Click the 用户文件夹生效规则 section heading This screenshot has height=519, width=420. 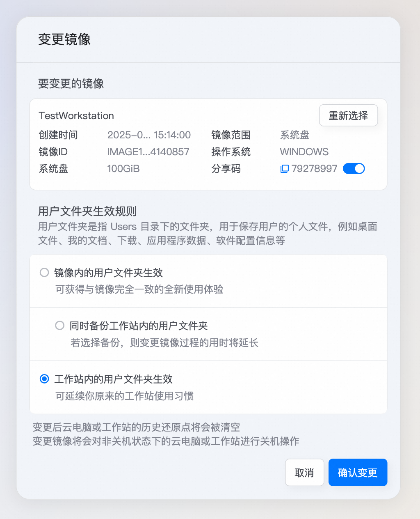pos(87,211)
